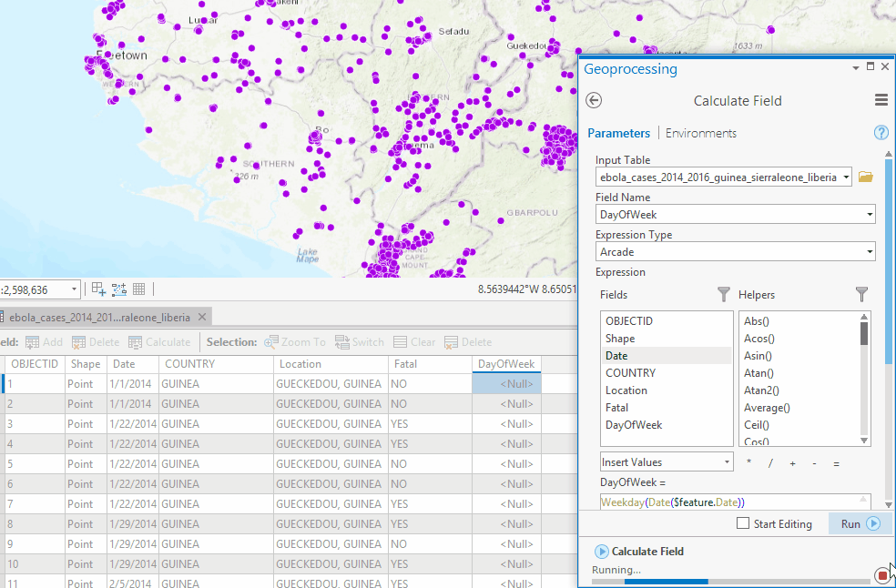Close the ebola_cases attribute table tab
Viewport: 896px width, 588px height.
(202, 317)
